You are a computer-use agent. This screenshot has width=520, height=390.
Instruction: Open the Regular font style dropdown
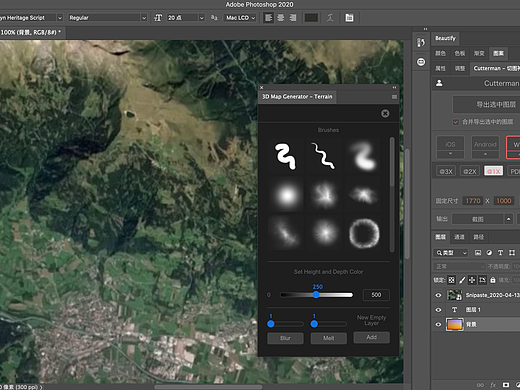(x=144, y=18)
